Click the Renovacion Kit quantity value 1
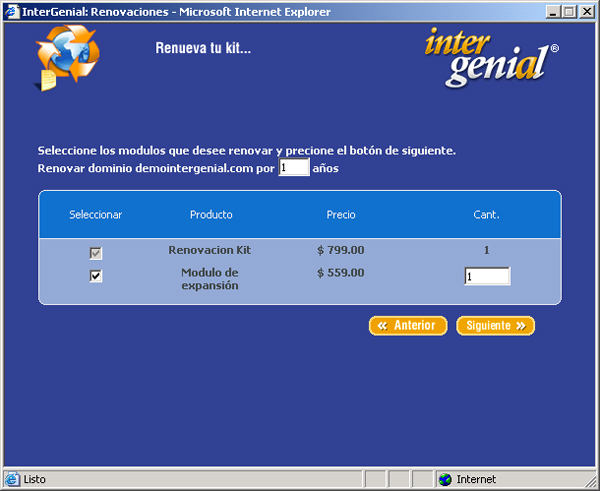 [x=486, y=250]
